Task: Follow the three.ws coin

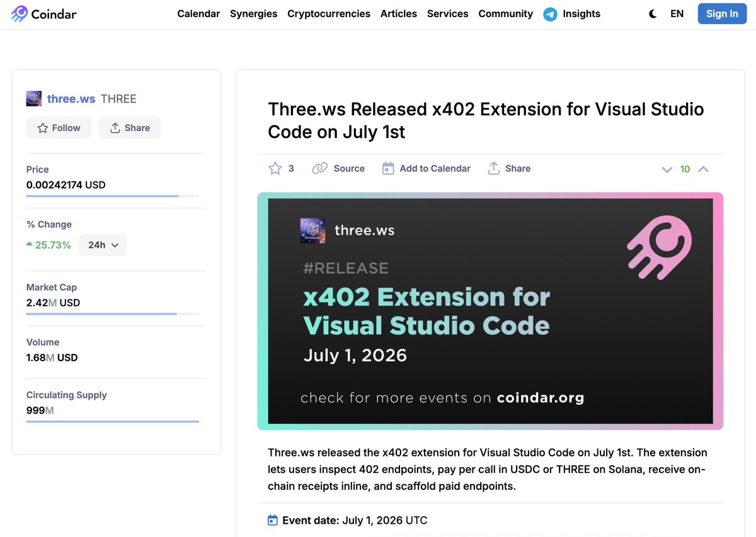Action: click(x=59, y=128)
